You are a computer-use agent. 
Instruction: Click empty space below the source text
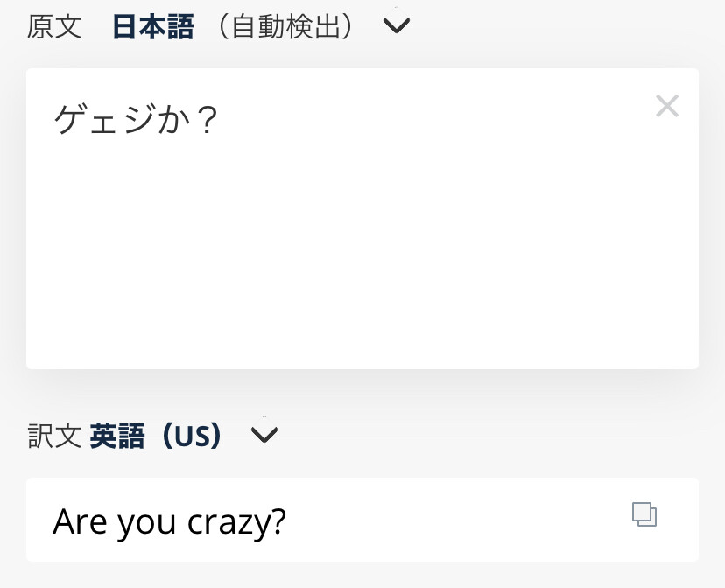pyautogui.click(x=350, y=280)
